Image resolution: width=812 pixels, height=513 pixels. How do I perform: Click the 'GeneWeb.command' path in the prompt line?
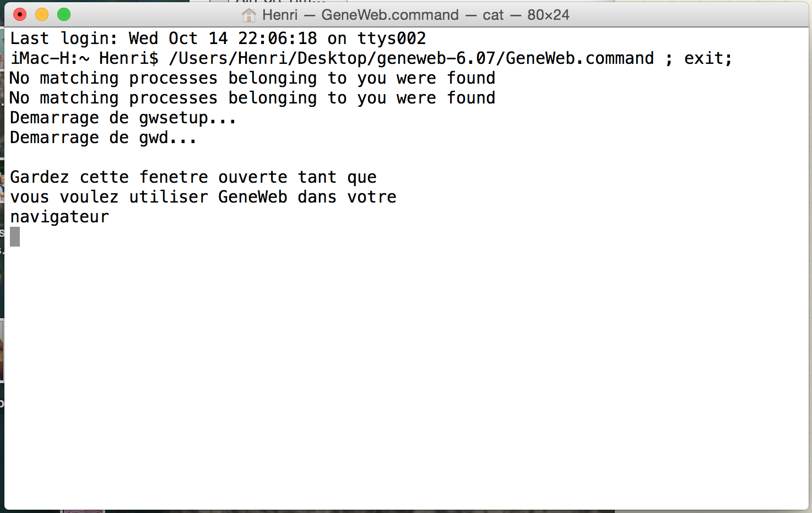pyautogui.click(x=580, y=58)
